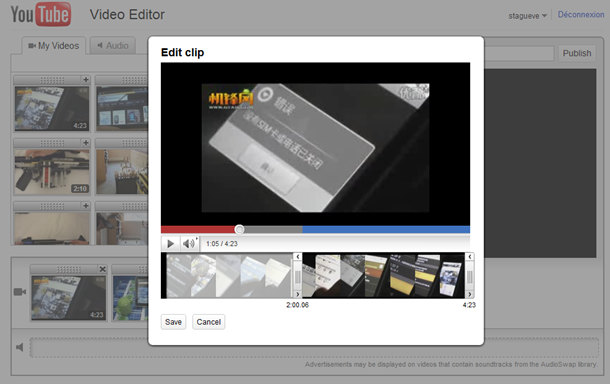The width and height of the screenshot is (610, 384).
Task: Click the Déconnexion link
Action: (581, 15)
